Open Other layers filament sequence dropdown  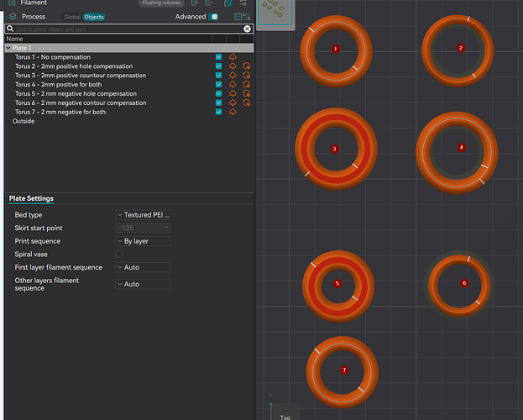(143, 284)
